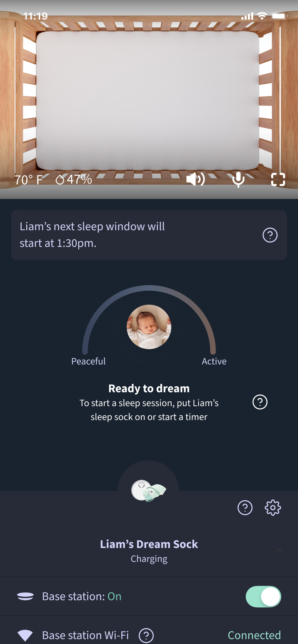Collapse the Dream Sock panel chevron
The height and width of the screenshot is (644, 298).
[x=279, y=551]
